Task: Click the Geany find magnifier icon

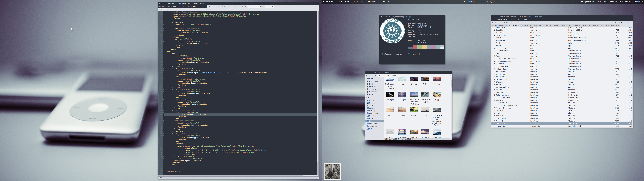Action: click(262, 6)
